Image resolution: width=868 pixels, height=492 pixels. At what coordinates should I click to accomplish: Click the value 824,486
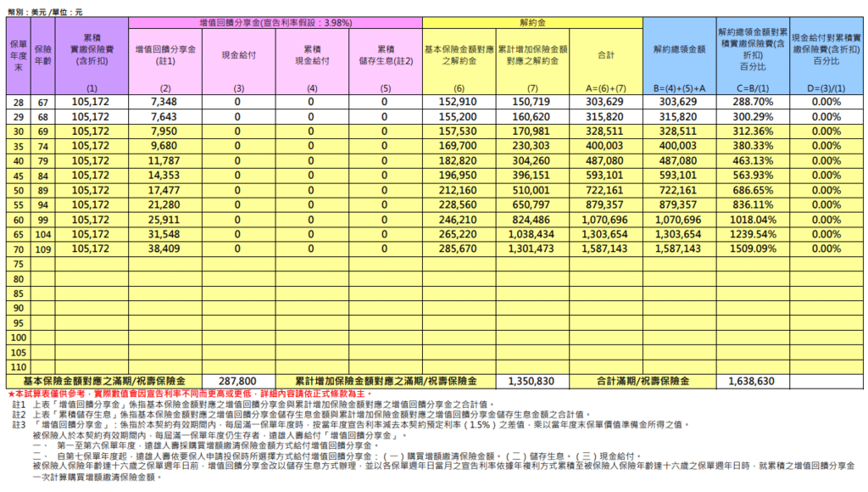pyautogui.click(x=531, y=220)
